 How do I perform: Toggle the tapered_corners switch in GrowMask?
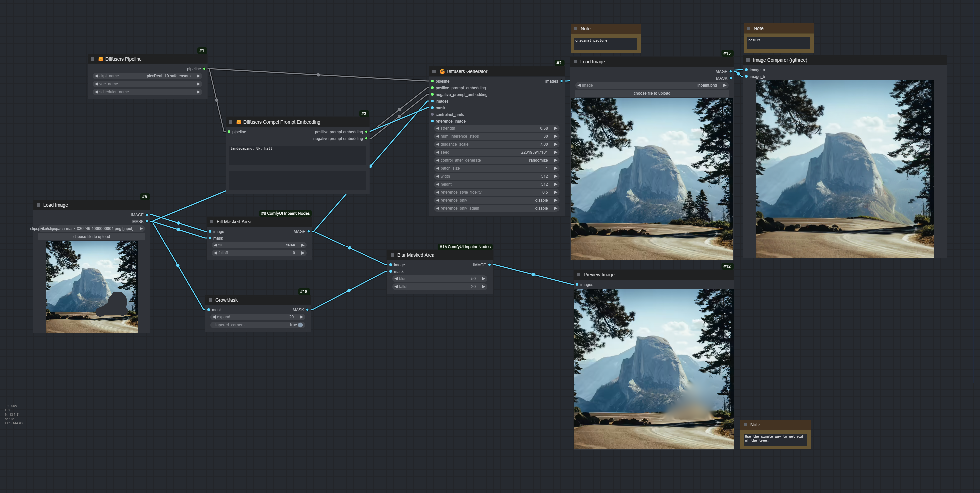(300, 325)
